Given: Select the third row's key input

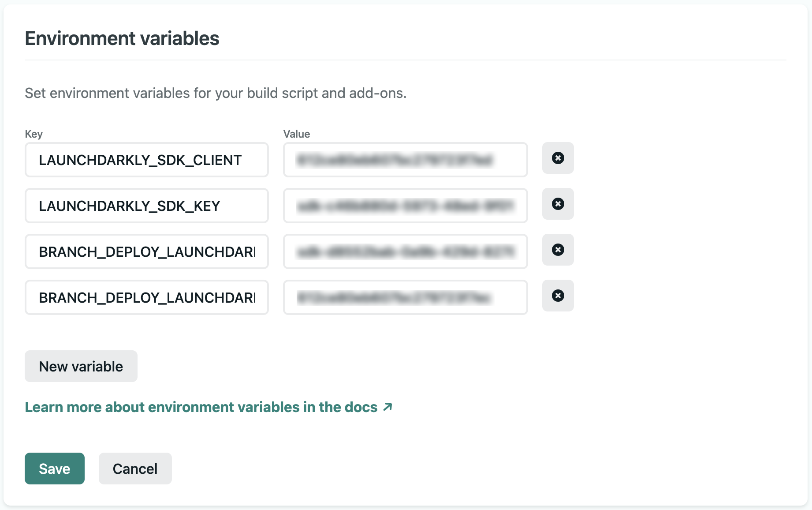Looking at the screenshot, I should click(146, 251).
